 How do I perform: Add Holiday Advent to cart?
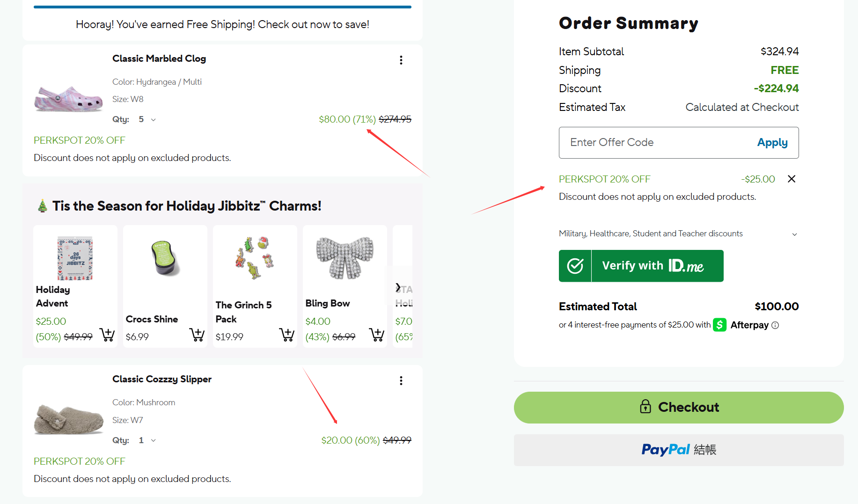coord(107,335)
